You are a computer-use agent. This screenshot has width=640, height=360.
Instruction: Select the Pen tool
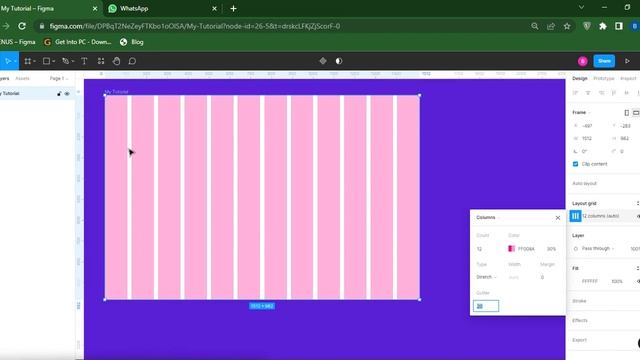(x=65, y=61)
